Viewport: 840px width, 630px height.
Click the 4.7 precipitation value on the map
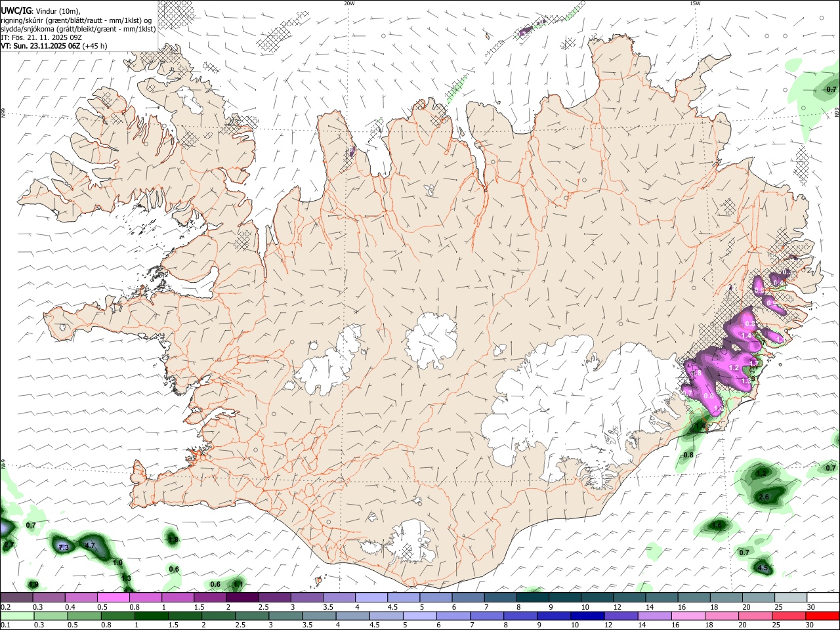coord(91,545)
